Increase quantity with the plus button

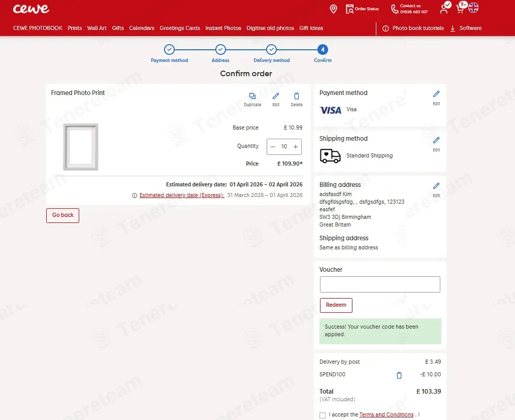(295, 147)
